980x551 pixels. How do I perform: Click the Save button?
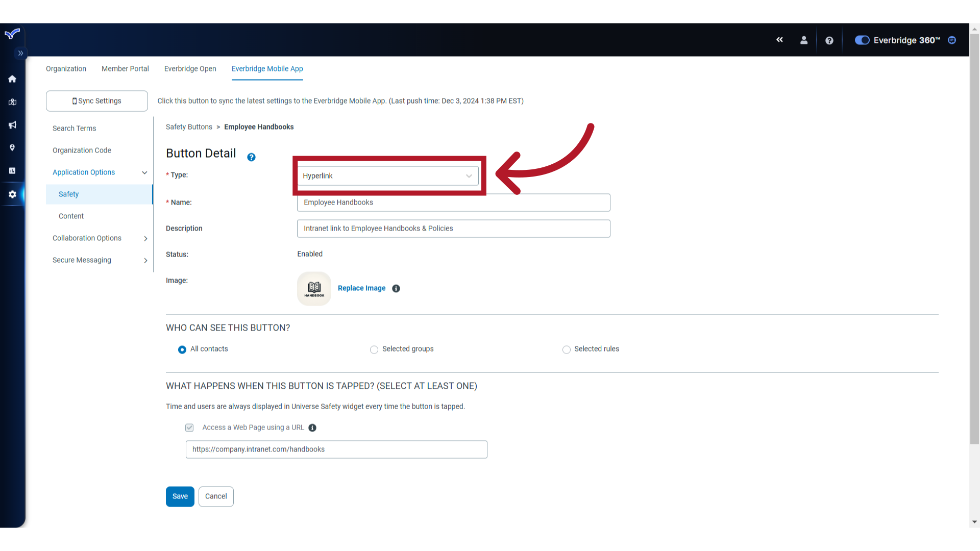[180, 496]
